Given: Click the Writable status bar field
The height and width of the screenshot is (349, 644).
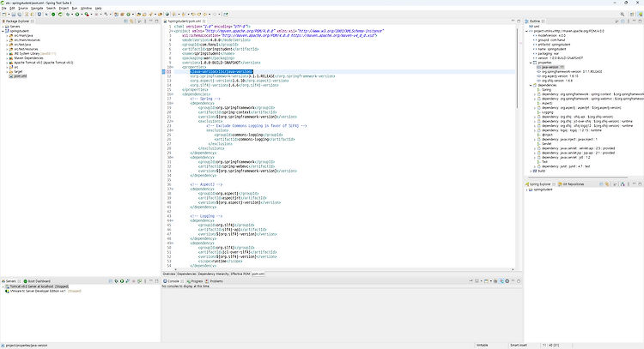Looking at the screenshot, I should point(483,346).
